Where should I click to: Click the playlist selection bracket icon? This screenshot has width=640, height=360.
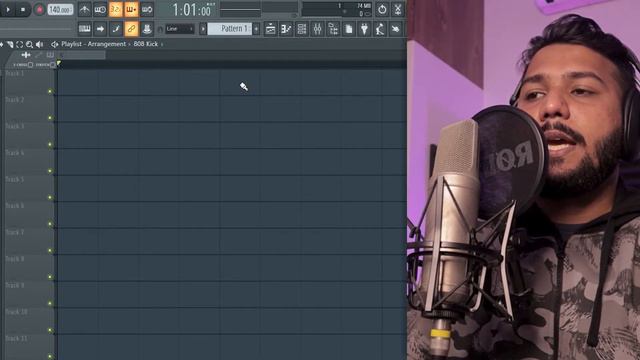point(20,44)
